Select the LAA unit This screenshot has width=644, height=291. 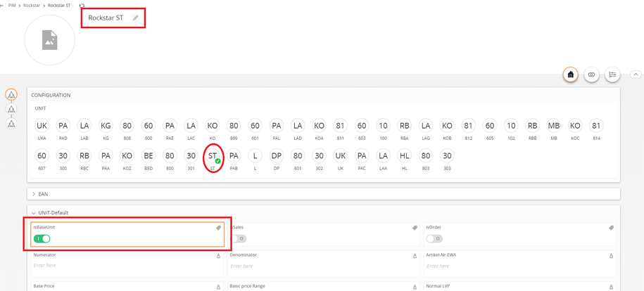tap(383, 156)
